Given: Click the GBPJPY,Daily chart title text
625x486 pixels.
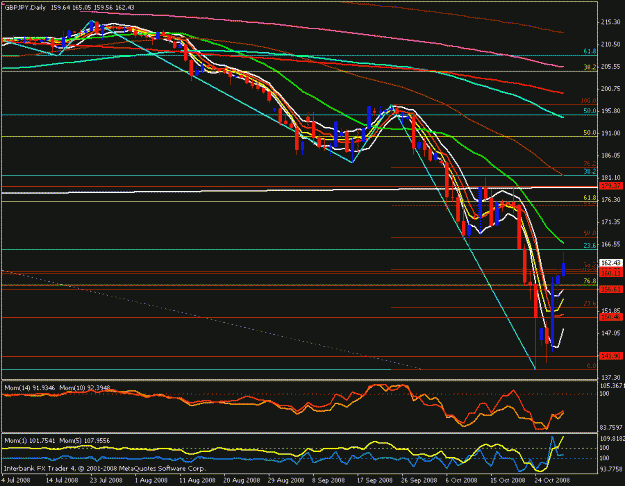Looking at the screenshot, I should point(25,8).
